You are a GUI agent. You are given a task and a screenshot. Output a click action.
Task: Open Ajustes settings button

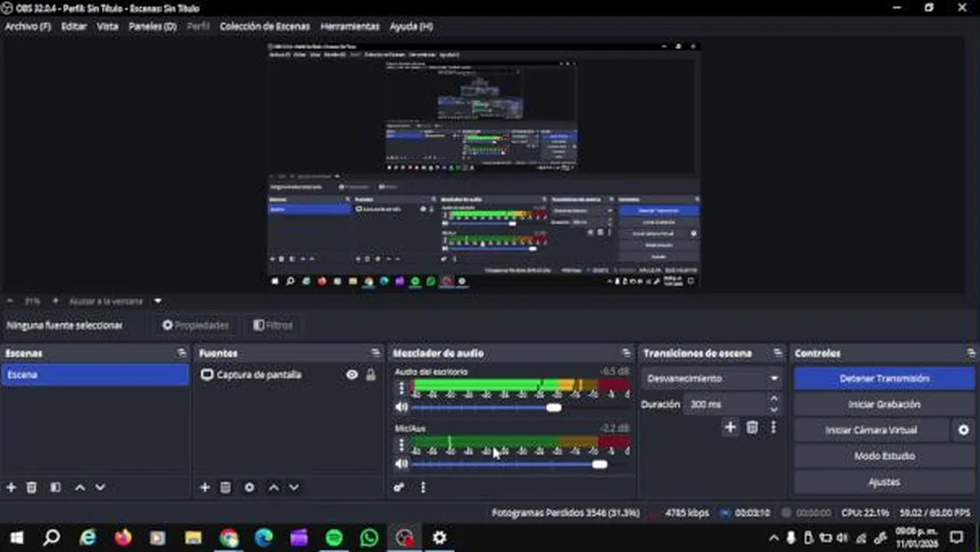tap(884, 482)
